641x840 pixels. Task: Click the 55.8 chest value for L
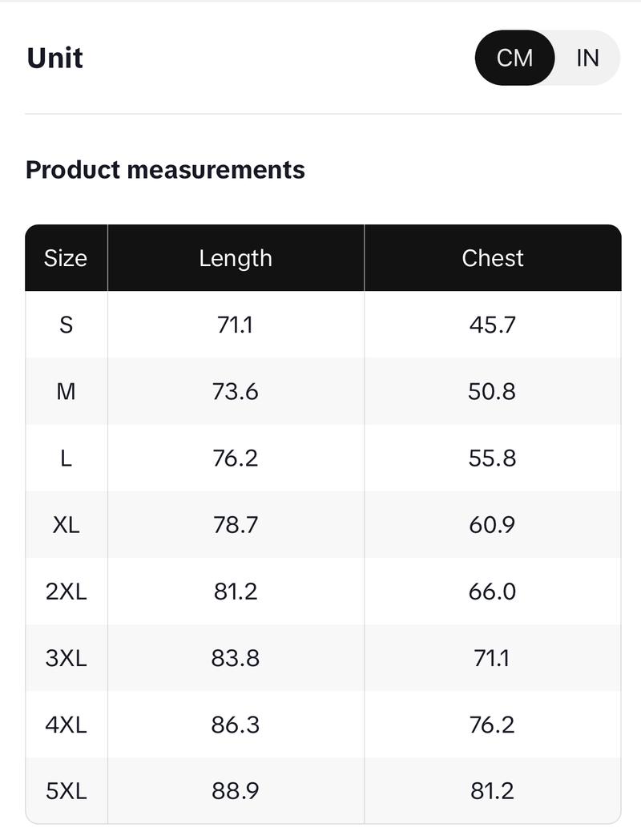[493, 458]
